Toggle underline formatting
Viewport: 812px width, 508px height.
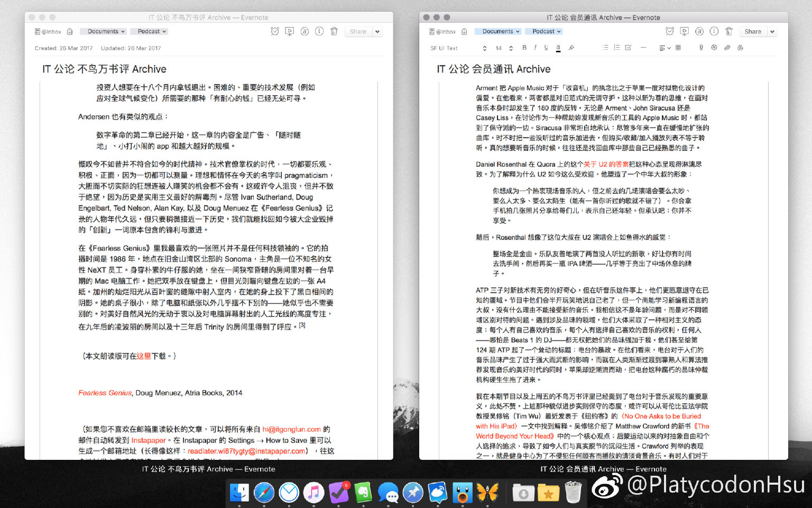point(546,48)
